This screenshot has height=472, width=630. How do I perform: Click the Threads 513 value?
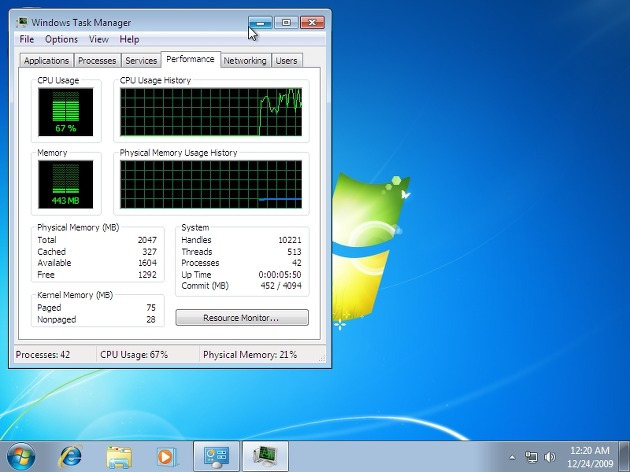pos(294,252)
